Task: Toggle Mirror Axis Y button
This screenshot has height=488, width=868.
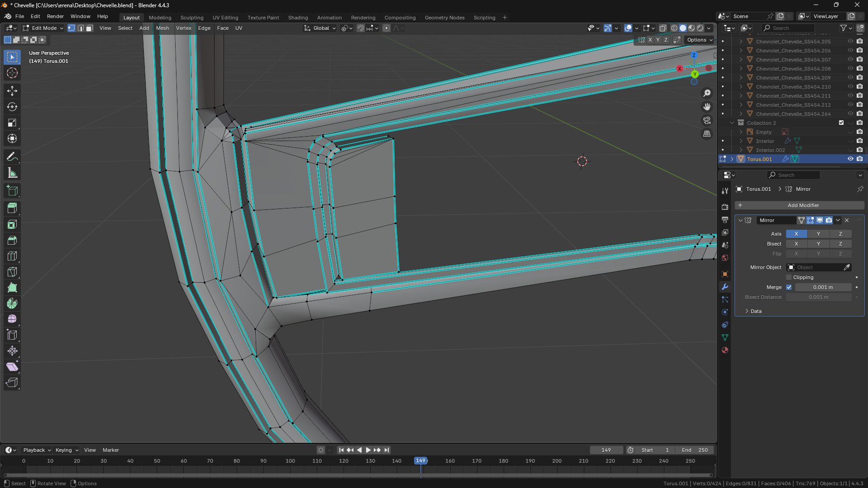Action: click(818, 234)
